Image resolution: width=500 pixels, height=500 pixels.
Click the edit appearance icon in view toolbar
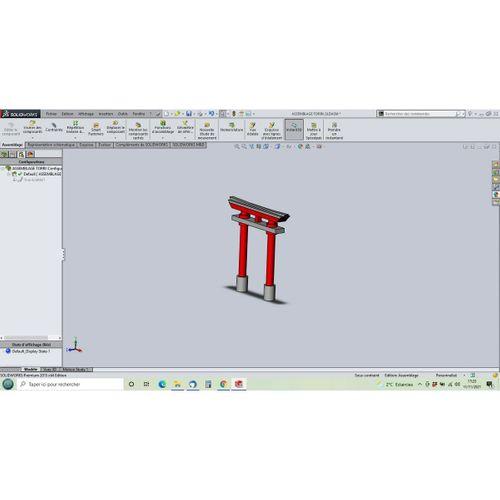(x=300, y=146)
